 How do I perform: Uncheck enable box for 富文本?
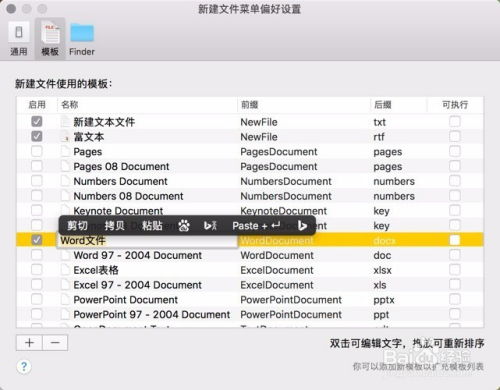click(37, 136)
